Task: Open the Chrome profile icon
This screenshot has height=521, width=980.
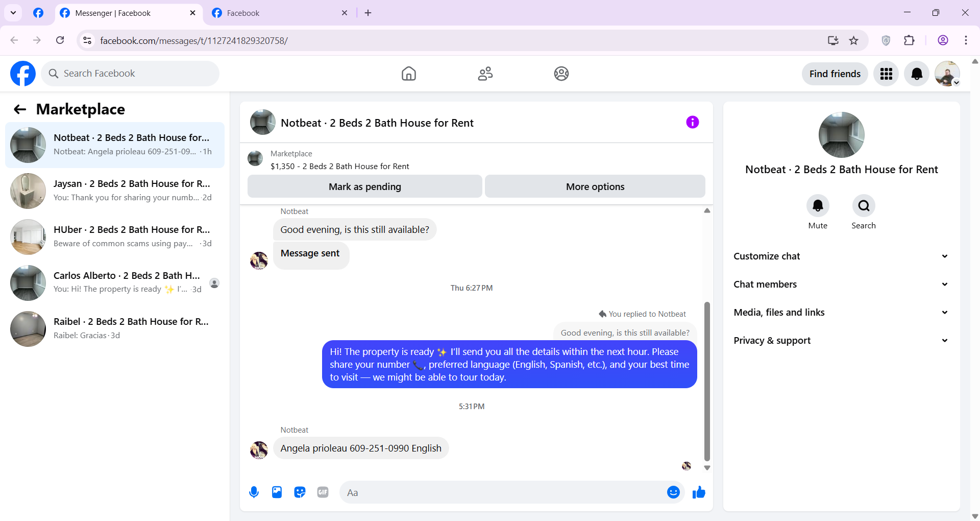Action: tap(943, 40)
